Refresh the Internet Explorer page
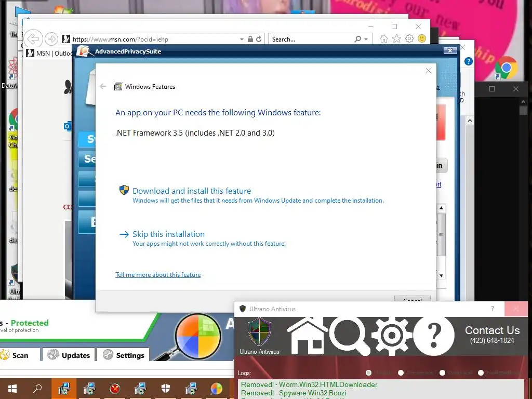Image resolution: width=532 pixels, height=399 pixels. [259, 39]
